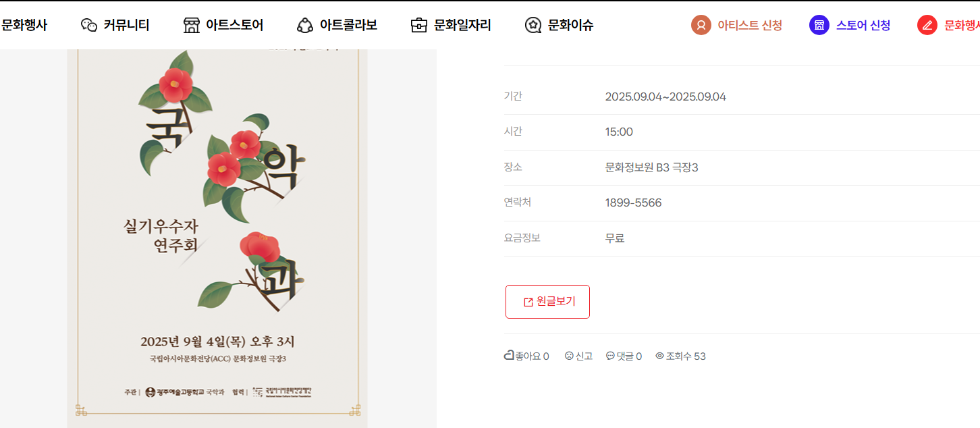Open the 문화일자리 menu item
This screenshot has width=980, height=428.
point(462,26)
